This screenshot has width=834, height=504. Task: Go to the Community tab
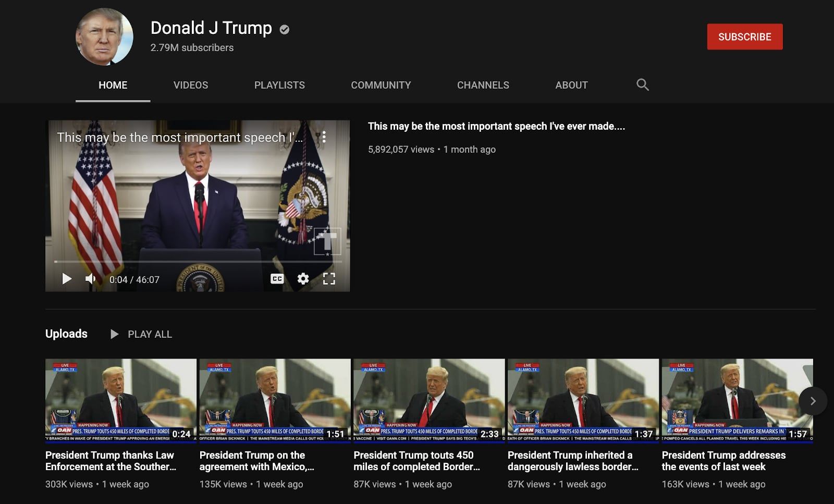(x=381, y=85)
